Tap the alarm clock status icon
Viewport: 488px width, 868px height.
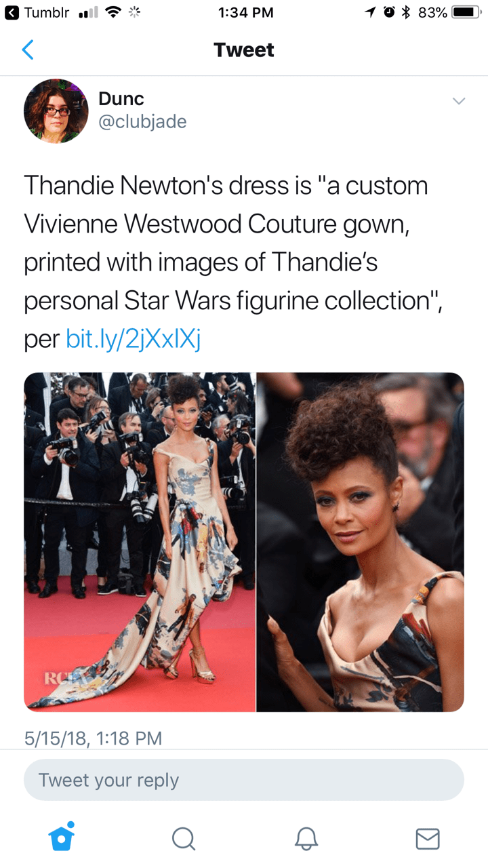[389, 12]
